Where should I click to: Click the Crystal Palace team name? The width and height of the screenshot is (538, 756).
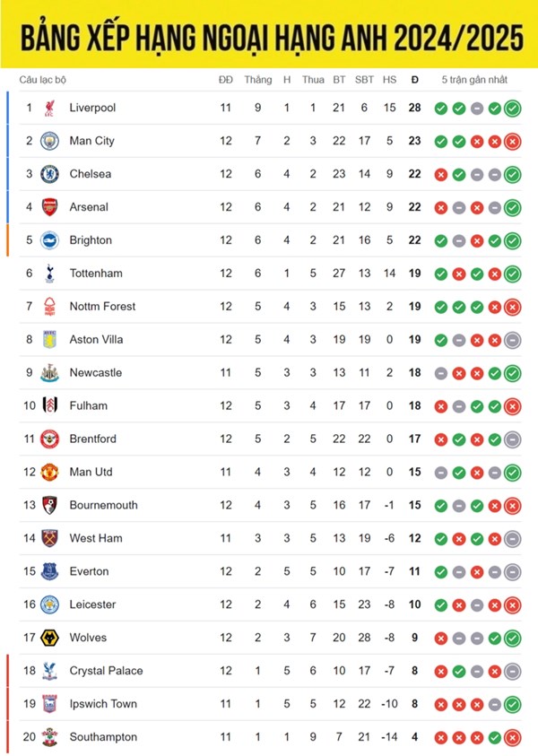(x=106, y=671)
